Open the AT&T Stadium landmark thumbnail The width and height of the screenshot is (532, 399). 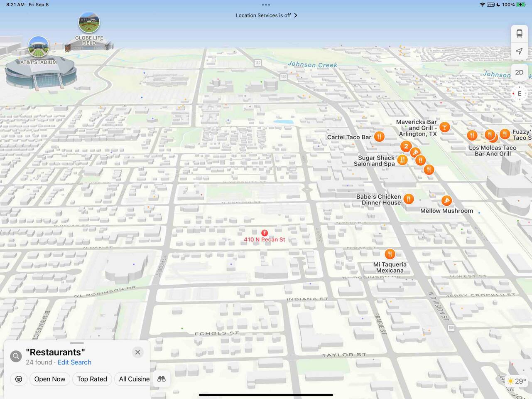point(38,47)
